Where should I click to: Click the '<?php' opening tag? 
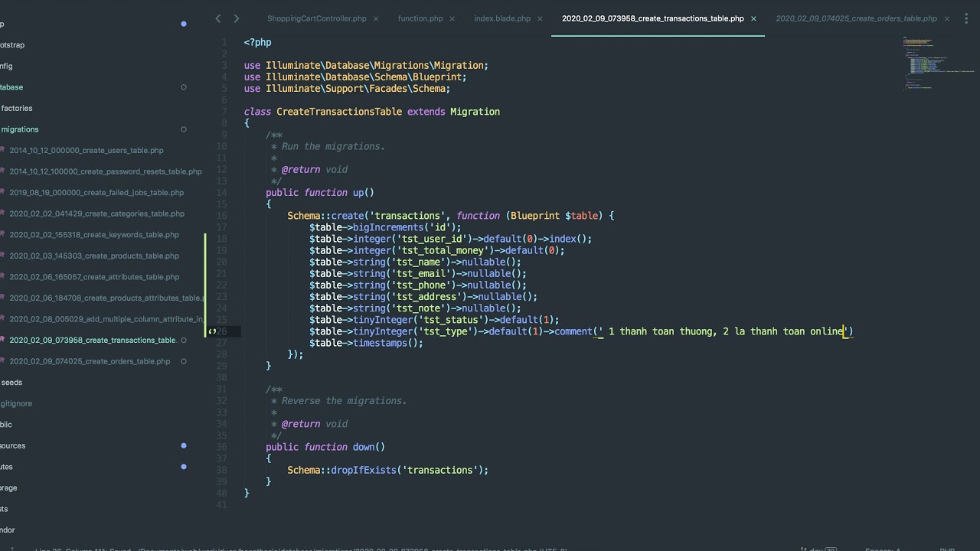pos(257,43)
